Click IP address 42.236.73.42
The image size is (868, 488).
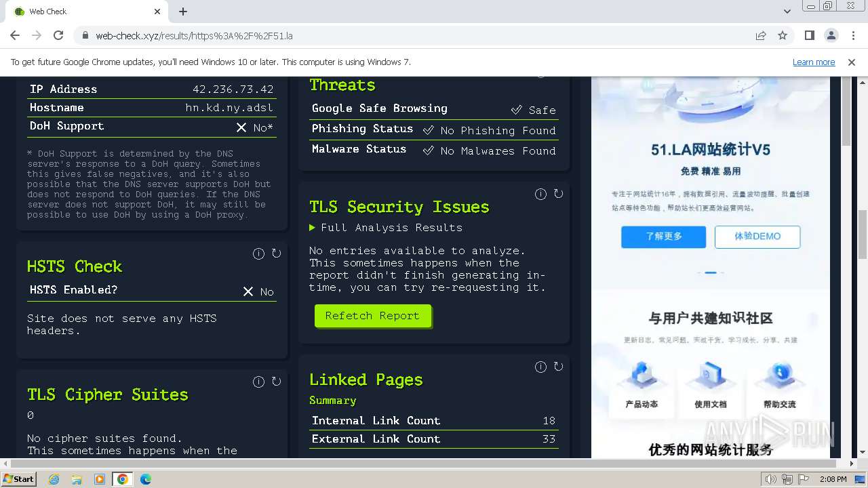tap(233, 89)
